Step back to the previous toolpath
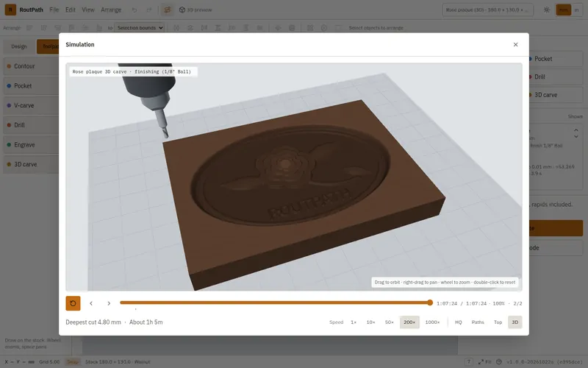The height and width of the screenshot is (368, 588). pos(91,303)
